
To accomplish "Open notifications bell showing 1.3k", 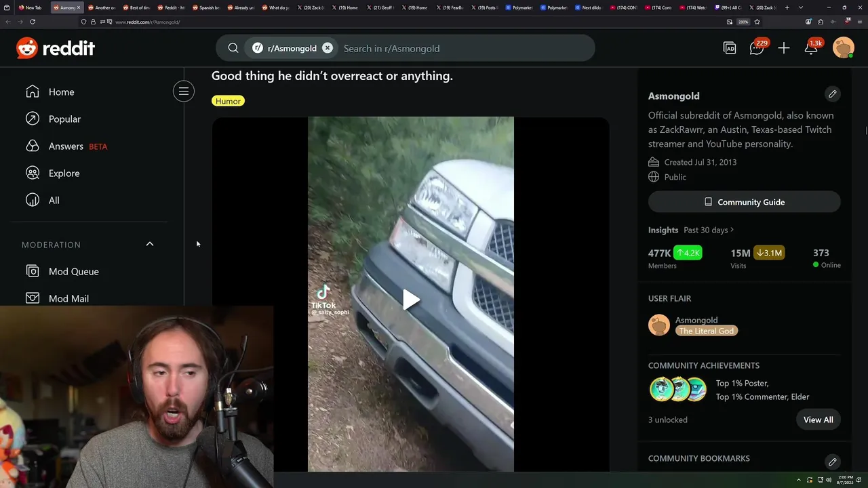I will [x=812, y=48].
